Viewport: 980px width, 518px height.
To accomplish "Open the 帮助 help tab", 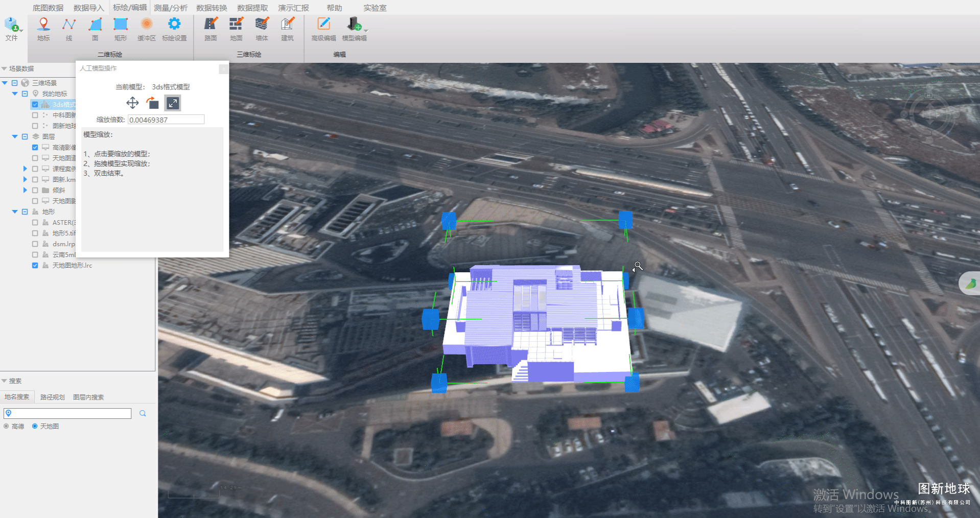I will tap(334, 8).
